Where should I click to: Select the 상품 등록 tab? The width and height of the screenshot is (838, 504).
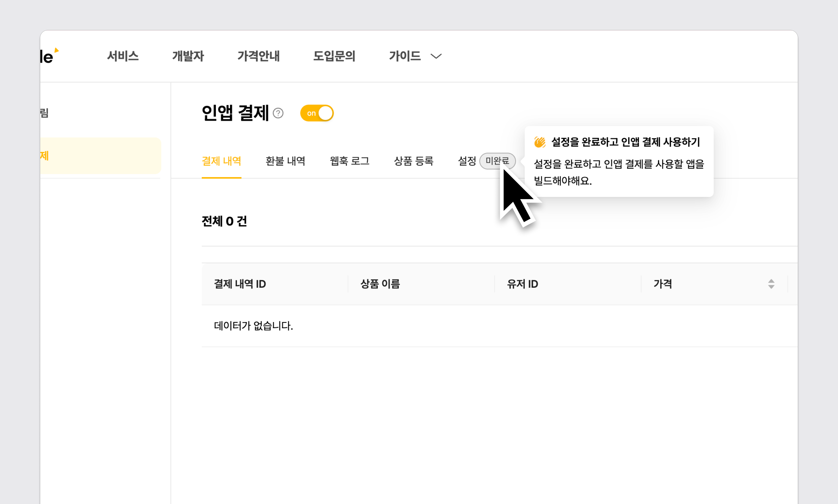click(x=414, y=161)
